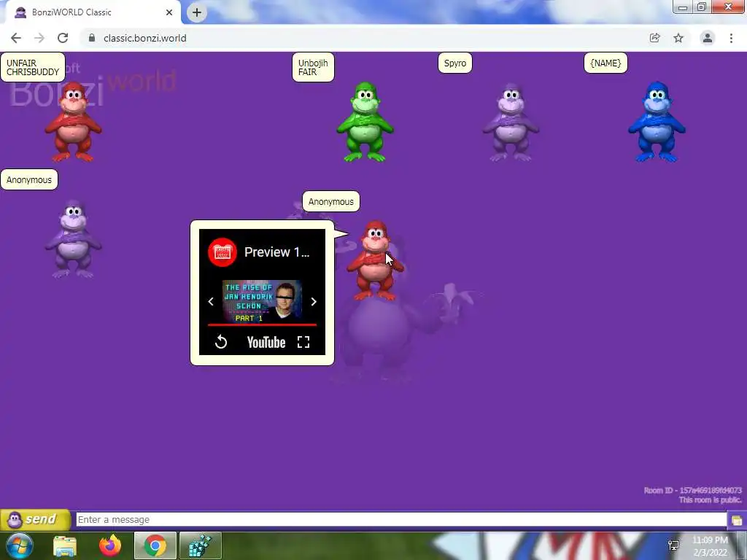Replay the video with the replay icon

pos(221,341)
